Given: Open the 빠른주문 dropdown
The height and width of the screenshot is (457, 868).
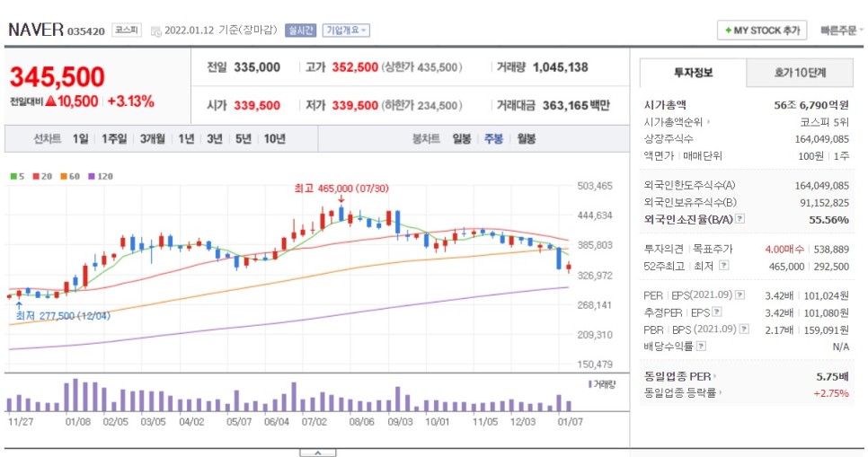Looking at the screenshot, I should [x=841, y=31].
